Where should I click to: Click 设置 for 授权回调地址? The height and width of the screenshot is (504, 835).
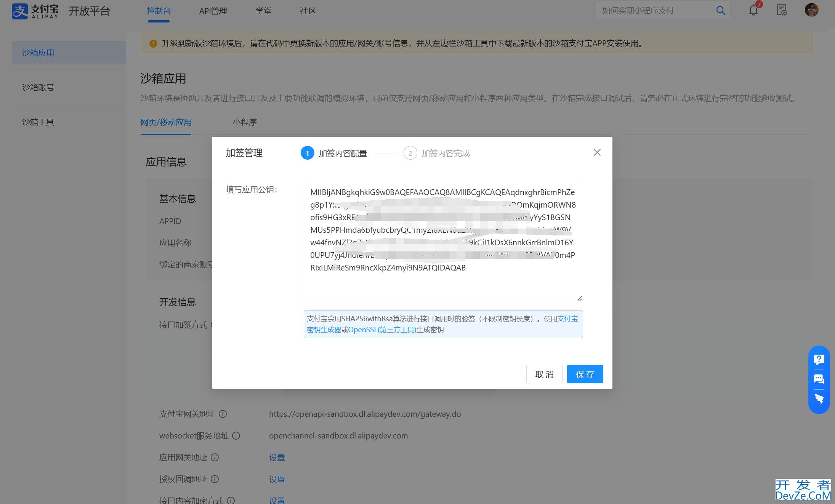point(277,479)
